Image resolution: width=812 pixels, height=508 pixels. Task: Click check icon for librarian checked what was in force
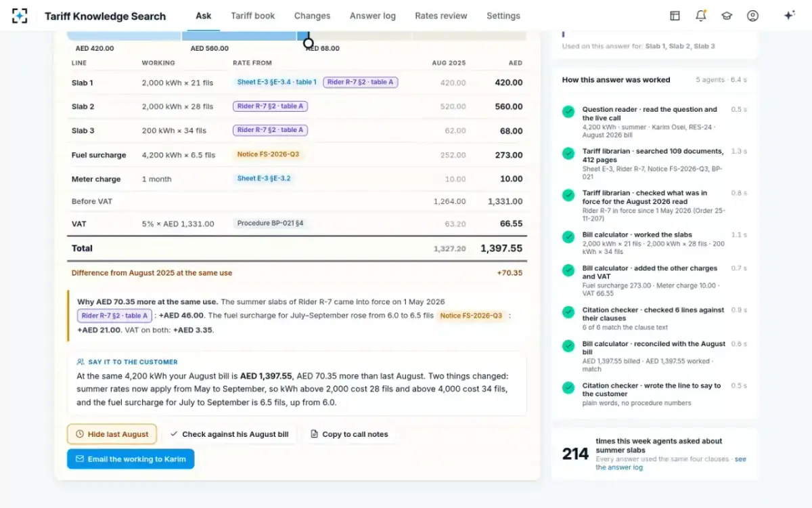tap(568, 195)
